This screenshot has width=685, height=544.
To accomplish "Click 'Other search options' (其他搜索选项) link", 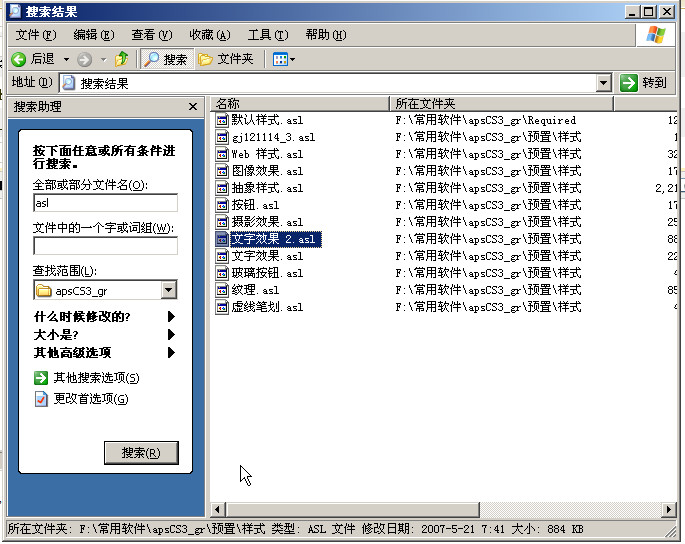I will (x=96, y=378).
